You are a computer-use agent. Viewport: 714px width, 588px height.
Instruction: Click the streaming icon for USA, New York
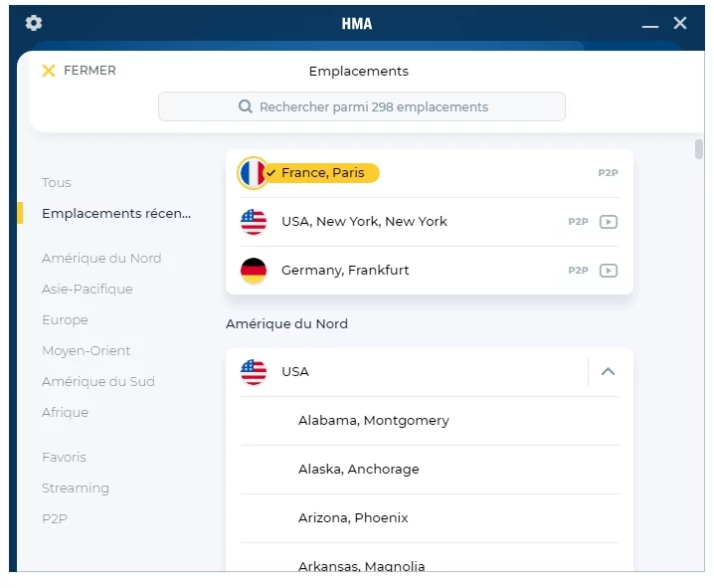click(x=609, y=222)
